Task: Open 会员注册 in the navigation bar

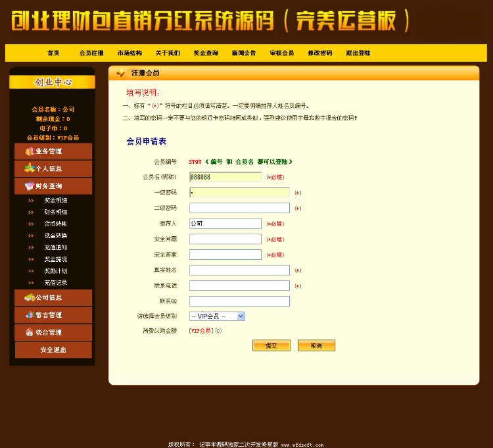Action: pyautogui.click(x=91, y=53)
